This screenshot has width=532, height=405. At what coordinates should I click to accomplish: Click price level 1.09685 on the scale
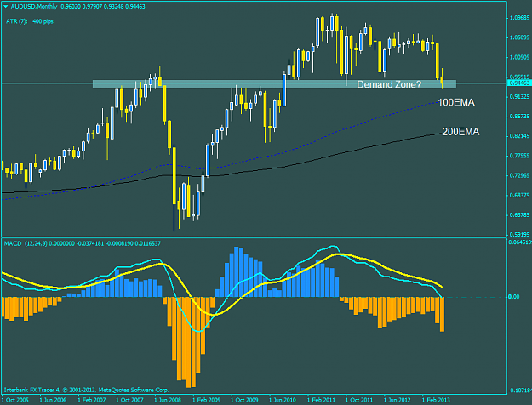pos(520,18)
